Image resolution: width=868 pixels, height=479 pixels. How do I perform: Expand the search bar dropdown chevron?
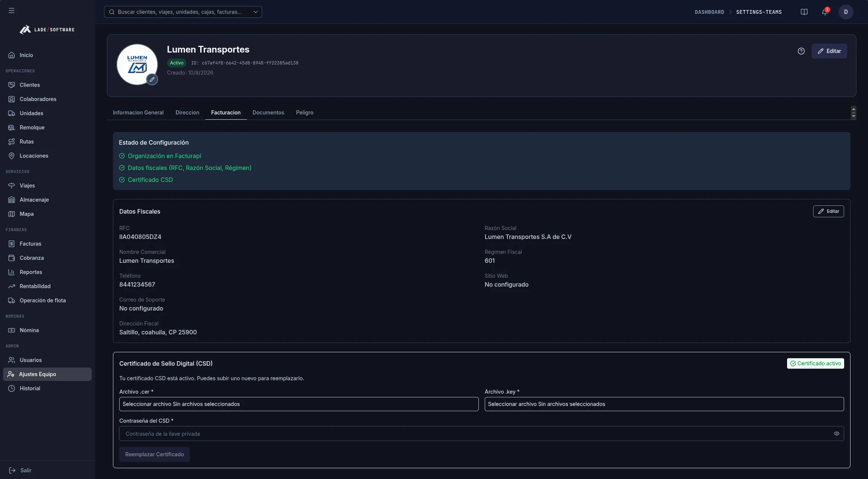[256, 12]
